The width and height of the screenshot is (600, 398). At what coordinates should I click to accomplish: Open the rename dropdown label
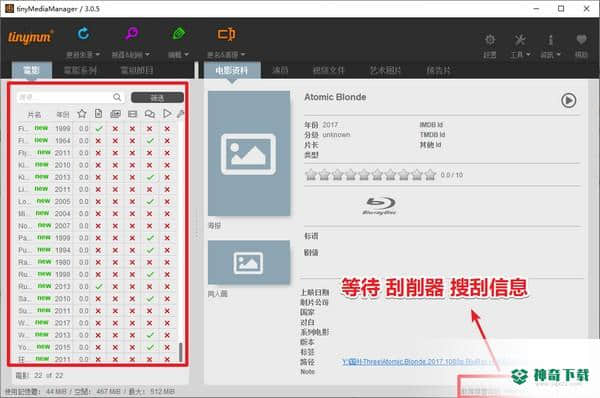[226, 55]
